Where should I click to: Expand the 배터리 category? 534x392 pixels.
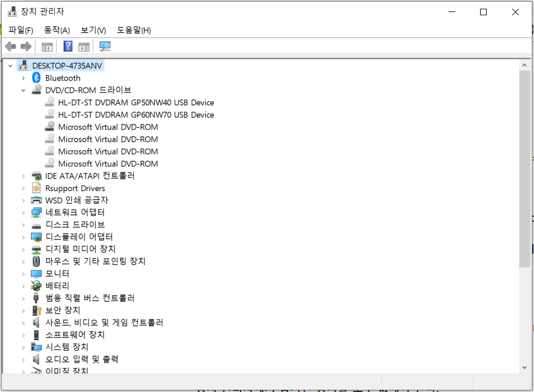23,286
